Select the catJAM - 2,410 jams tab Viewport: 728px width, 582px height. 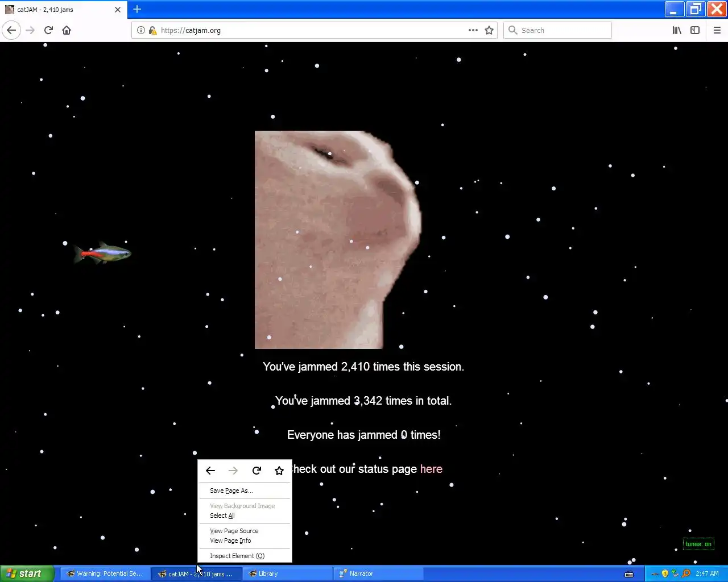pos(64,10)
